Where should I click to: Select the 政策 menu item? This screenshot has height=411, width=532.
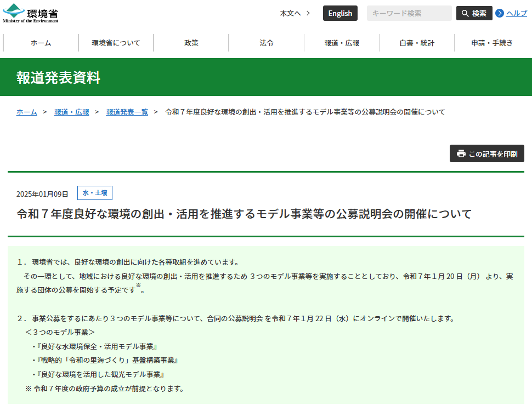pyautogui.click(x=191, y=42)
